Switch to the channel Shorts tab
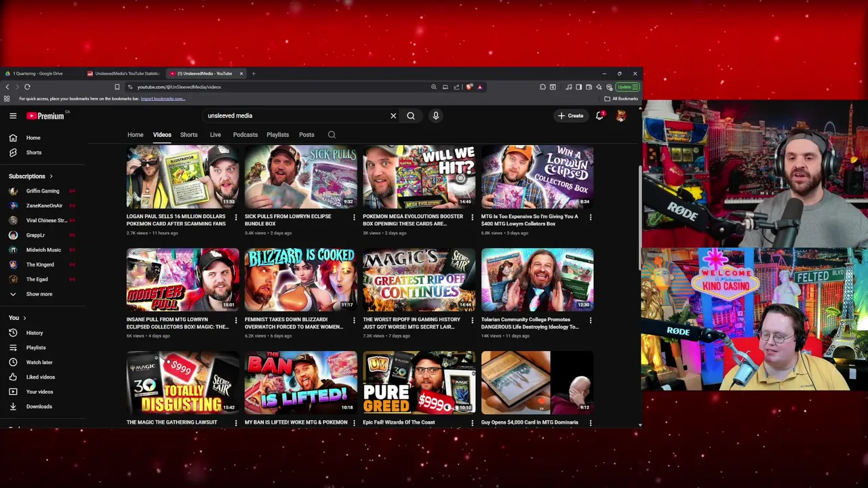Screen dimensions: 868x488 189,135
